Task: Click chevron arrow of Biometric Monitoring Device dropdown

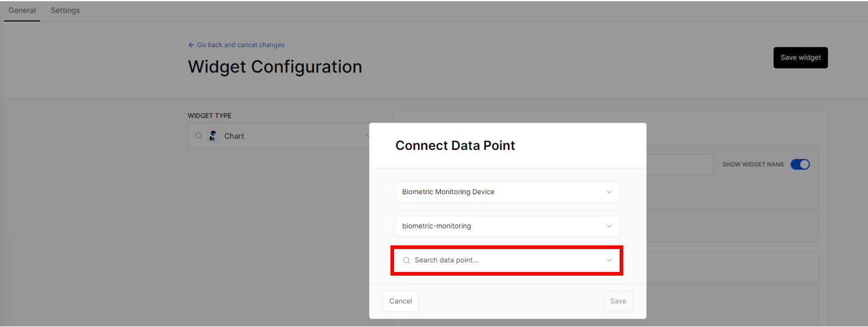Action: point(609,192)
